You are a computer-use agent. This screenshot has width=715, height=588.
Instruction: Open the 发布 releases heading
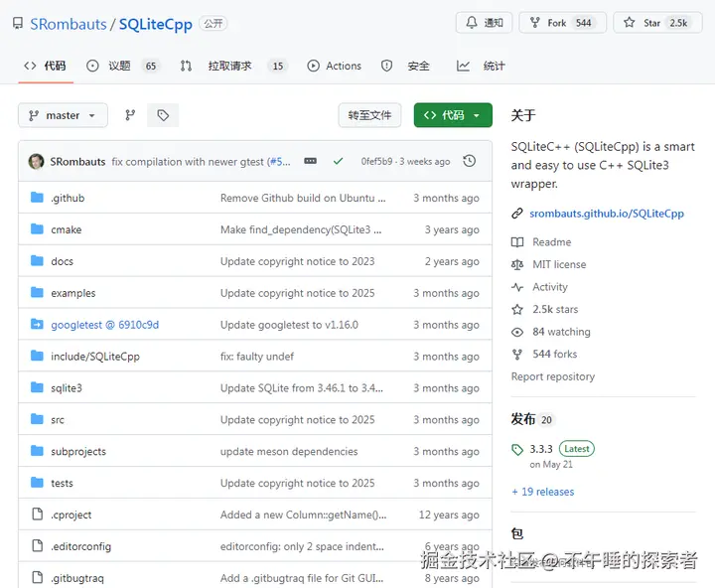(523, 419)
